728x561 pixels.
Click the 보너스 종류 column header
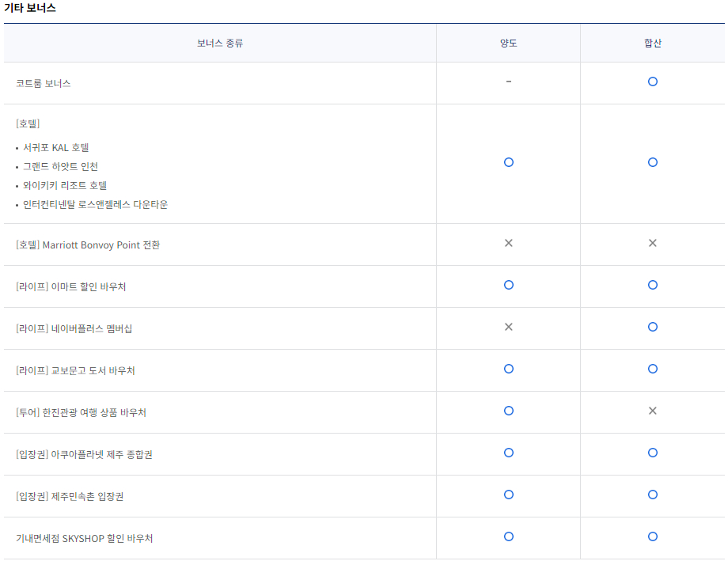click(x=220, y=43)
